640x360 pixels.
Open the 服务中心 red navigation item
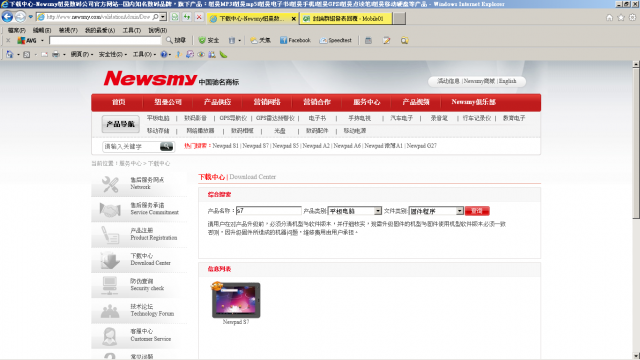[x=367, y=102]
